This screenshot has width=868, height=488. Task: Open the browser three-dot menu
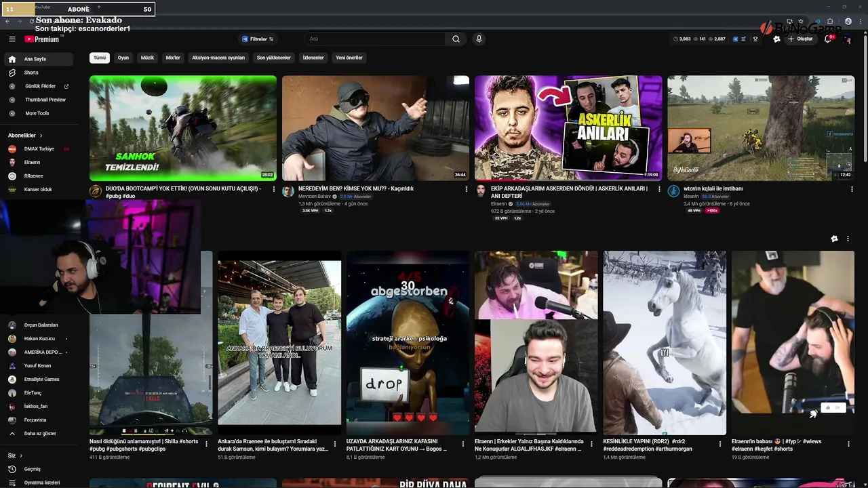click(x=861, y=22)
